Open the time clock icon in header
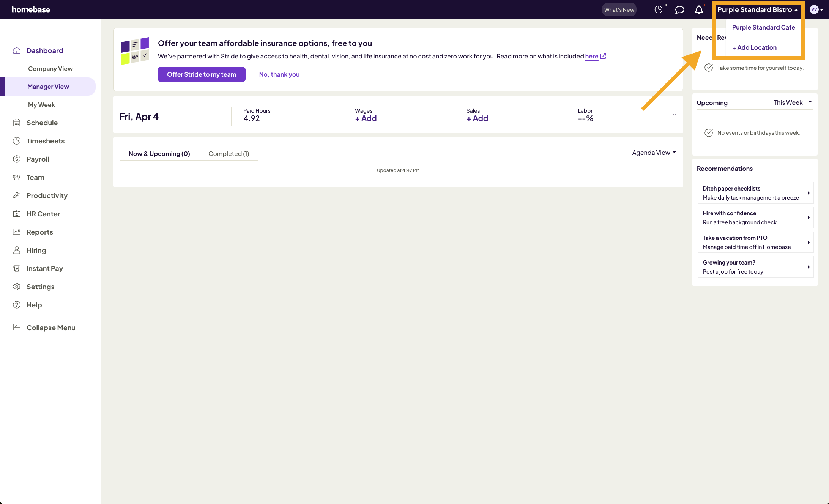The height and width of the screenshot is (504, 829). (659, 9)
